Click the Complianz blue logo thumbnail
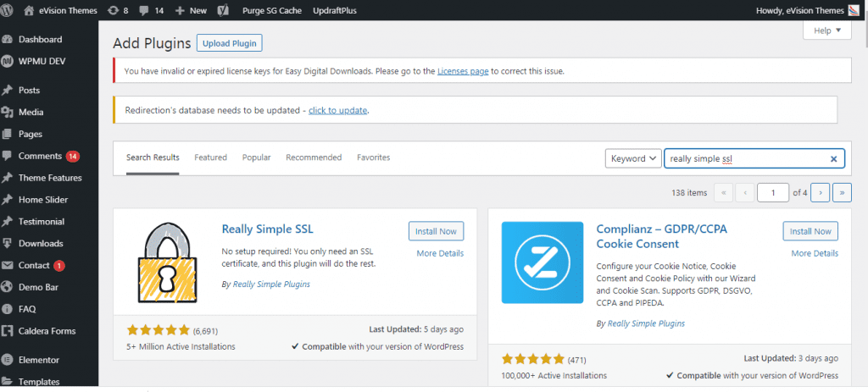The image size is (868, 392). tap(542, 262)
